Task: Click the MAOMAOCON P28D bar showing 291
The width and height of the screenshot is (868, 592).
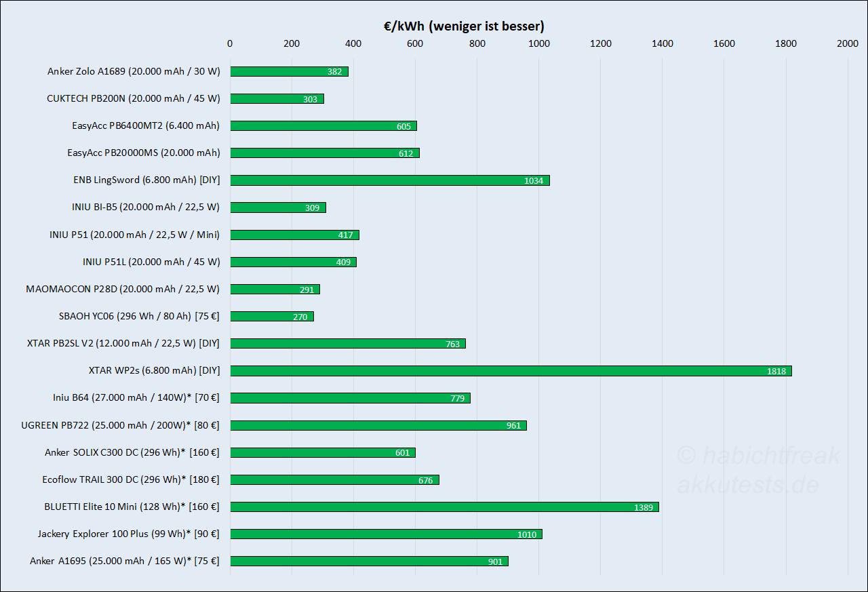Action: 275,289
